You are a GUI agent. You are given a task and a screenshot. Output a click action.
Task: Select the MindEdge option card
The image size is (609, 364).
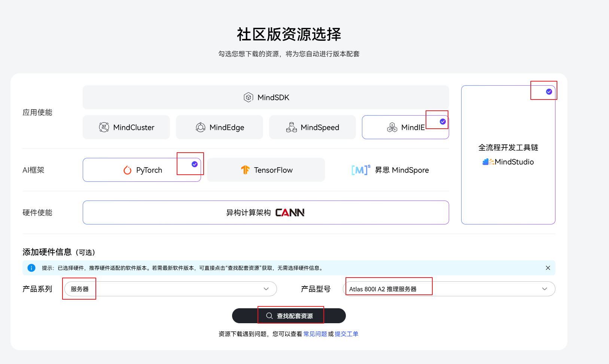pyautogui.click(x=219, y=127)
